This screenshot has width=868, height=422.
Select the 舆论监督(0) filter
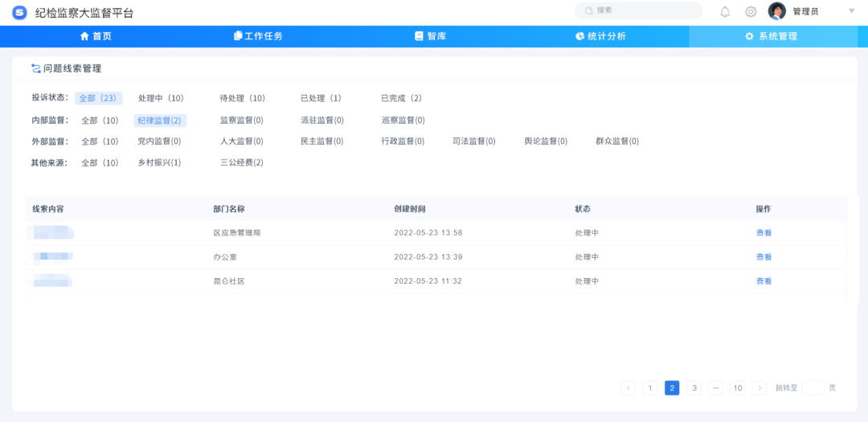point(546,141)
